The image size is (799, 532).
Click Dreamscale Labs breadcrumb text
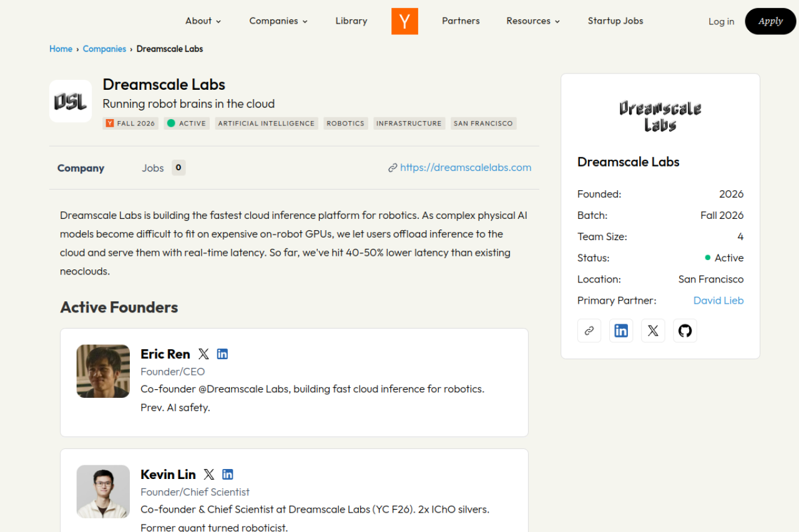coord(170,49)
